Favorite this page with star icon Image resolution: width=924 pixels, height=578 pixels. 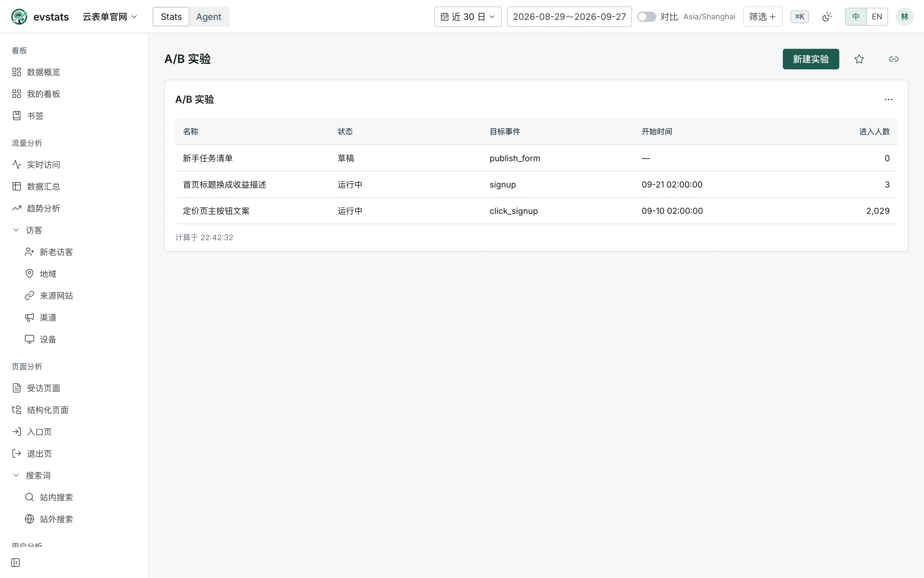point(859,59)
